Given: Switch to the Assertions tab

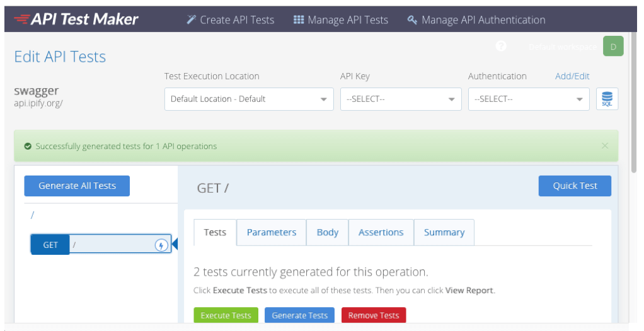Looking at the screenshot, I should (x=381, y=232).
